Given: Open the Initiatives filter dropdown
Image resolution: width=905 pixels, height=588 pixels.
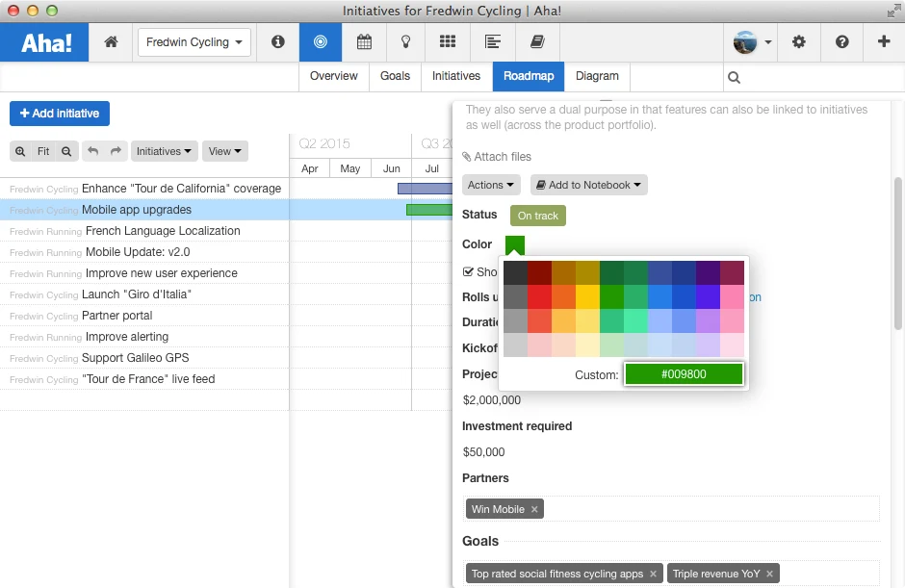Looking at the screenshot, I should 164,151.
